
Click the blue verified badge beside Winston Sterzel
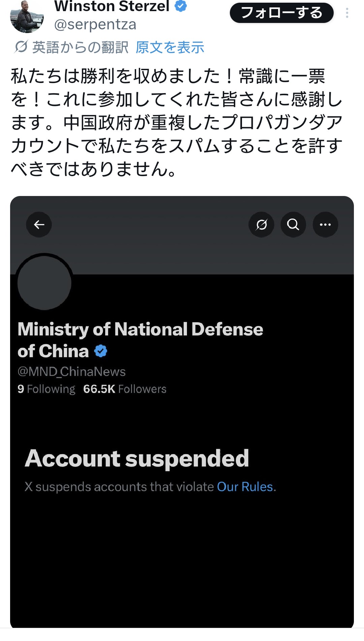(x=181, y=6)
